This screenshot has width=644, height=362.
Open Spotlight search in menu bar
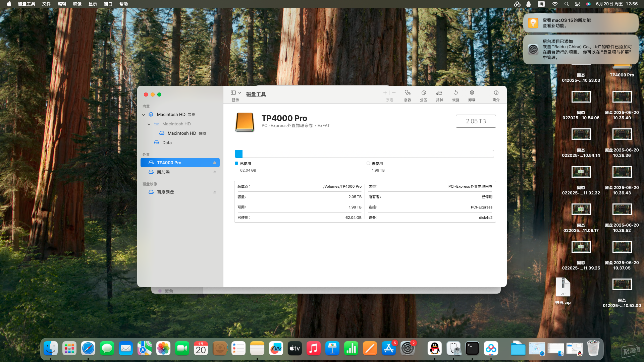point(567,4)
